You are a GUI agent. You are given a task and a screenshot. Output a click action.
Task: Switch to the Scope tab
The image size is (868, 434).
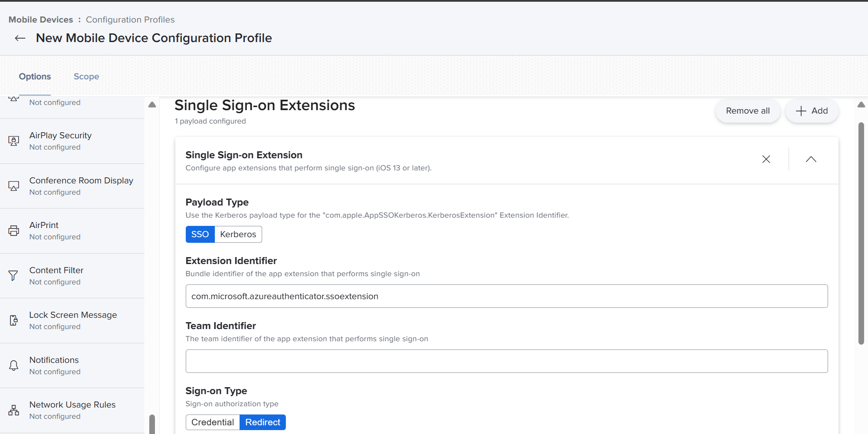86,76
